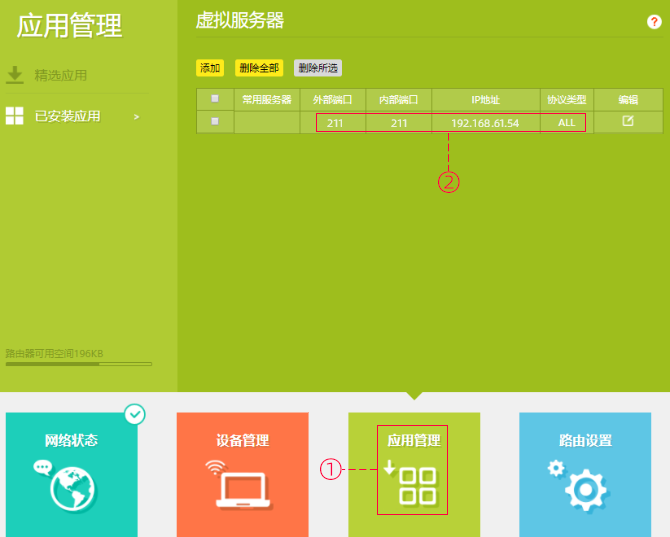Click the grid icon in the 应用管理 tile
Screen dimensions: 670x537
tap(417, 484)
